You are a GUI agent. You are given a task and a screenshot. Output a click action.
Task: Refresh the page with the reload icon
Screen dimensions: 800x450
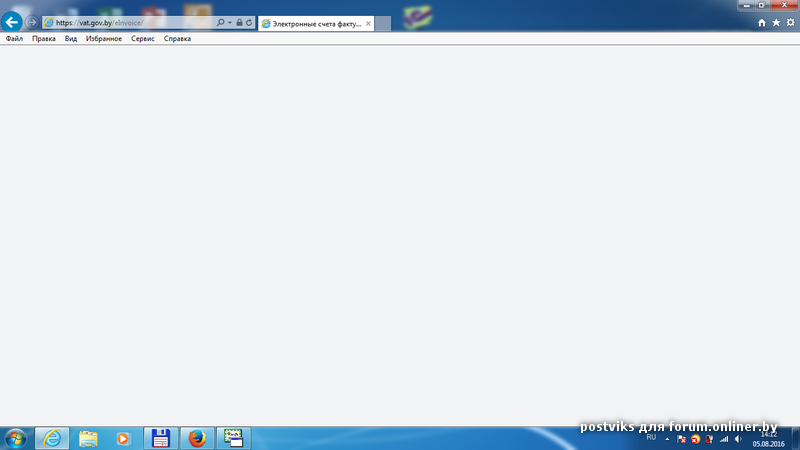[249, 22]
